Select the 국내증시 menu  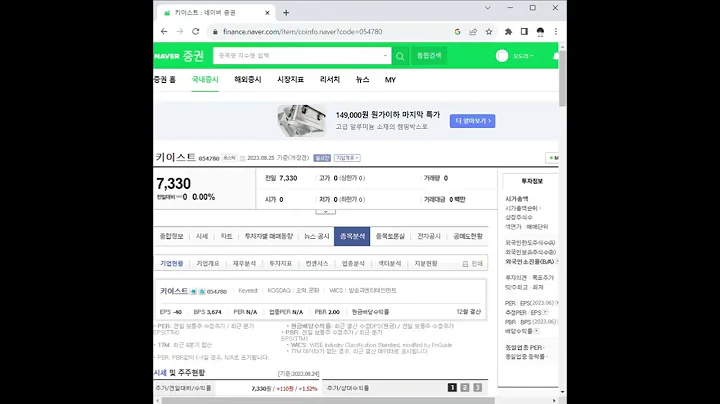click(205, 80)
